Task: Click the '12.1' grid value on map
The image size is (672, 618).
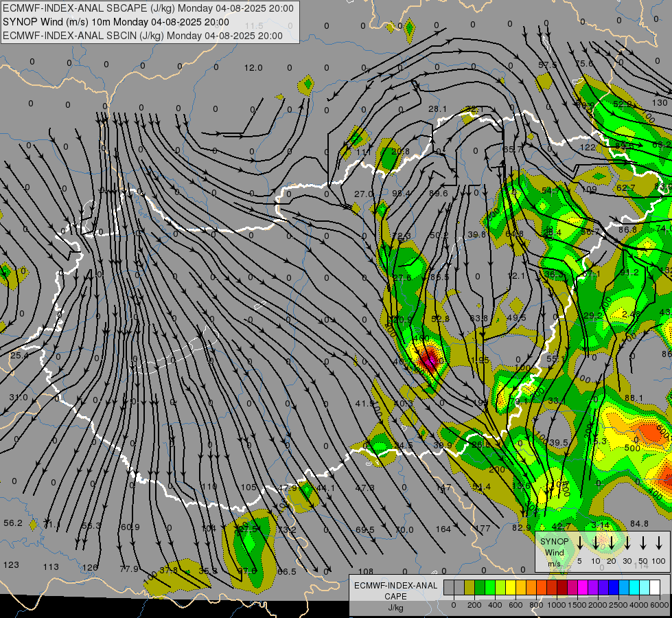Action: [x=516, y=276]
